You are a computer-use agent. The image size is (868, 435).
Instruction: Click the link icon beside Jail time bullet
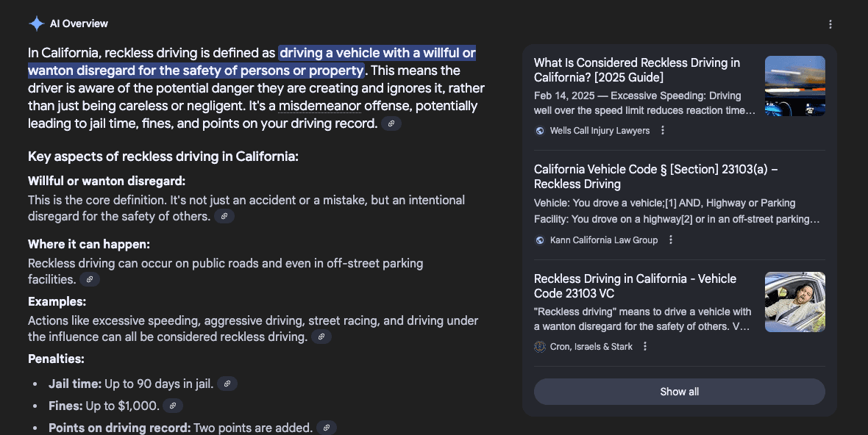coord(227,384)
